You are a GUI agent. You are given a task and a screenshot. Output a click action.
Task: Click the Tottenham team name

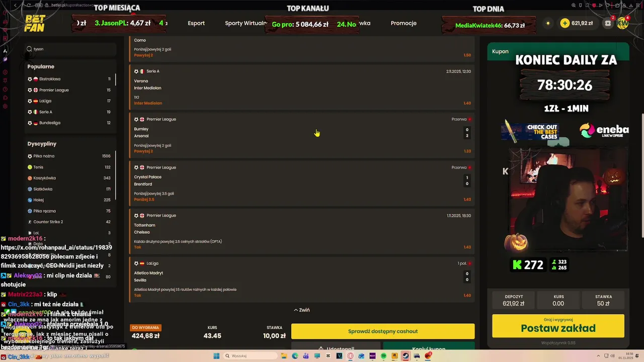pyautogui.click(x=144, y=225)
